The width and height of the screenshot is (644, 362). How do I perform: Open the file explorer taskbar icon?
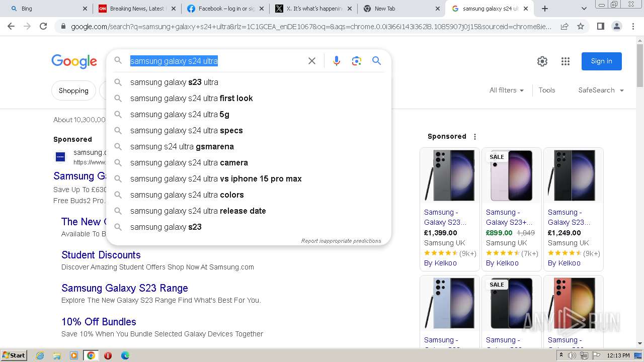point(57,355)
